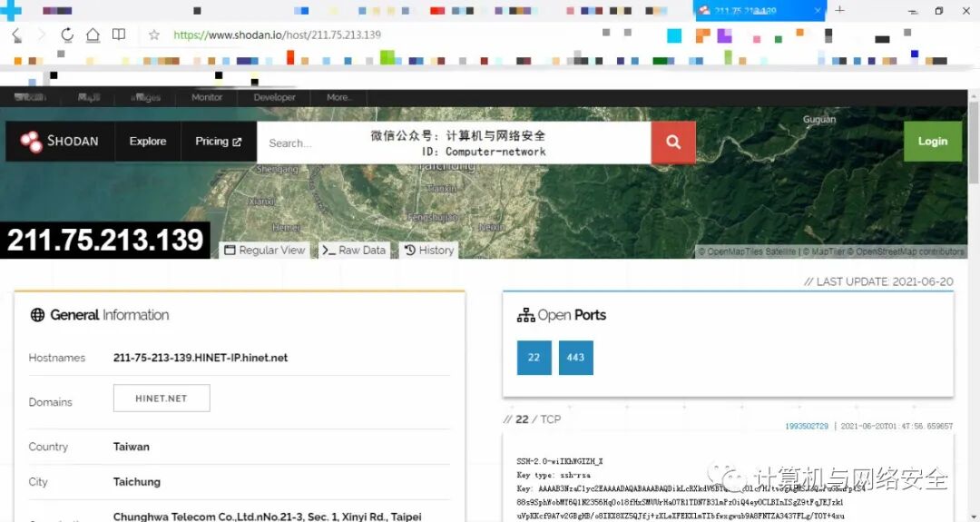Focus the Shodan search field
Image resolution: width=980 pixels, height=522 pixels.
pos(454,143)
